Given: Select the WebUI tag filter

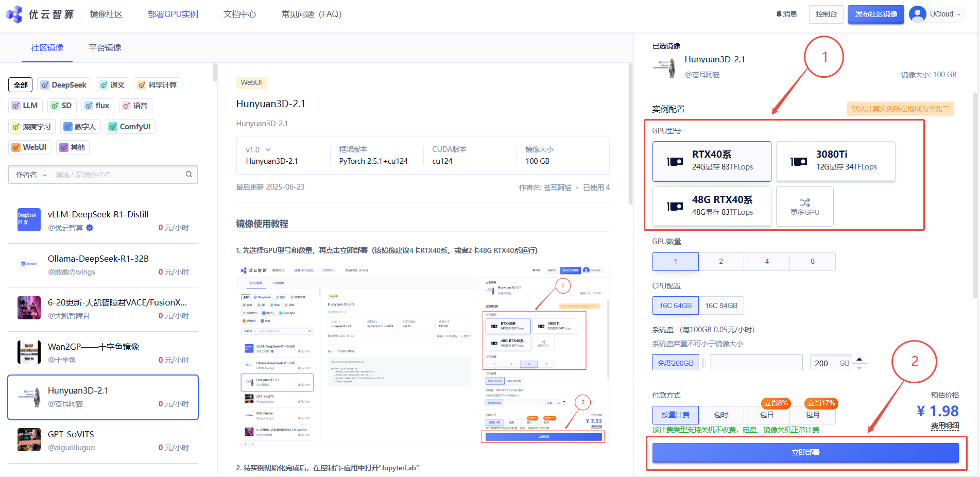Looking at the screenshot, I should pos(30,147).
